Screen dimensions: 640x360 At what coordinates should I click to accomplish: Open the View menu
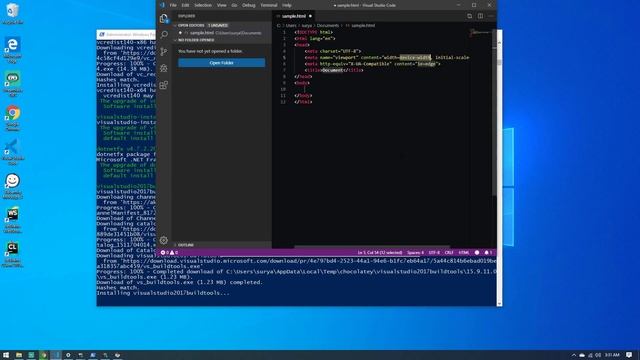(221, 5)
